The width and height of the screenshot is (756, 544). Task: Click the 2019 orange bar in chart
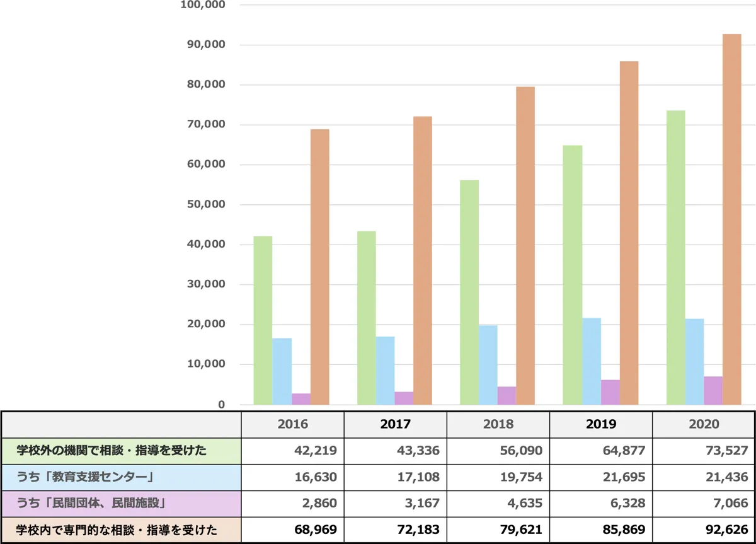pyautogui.click(x=629, y=233)
